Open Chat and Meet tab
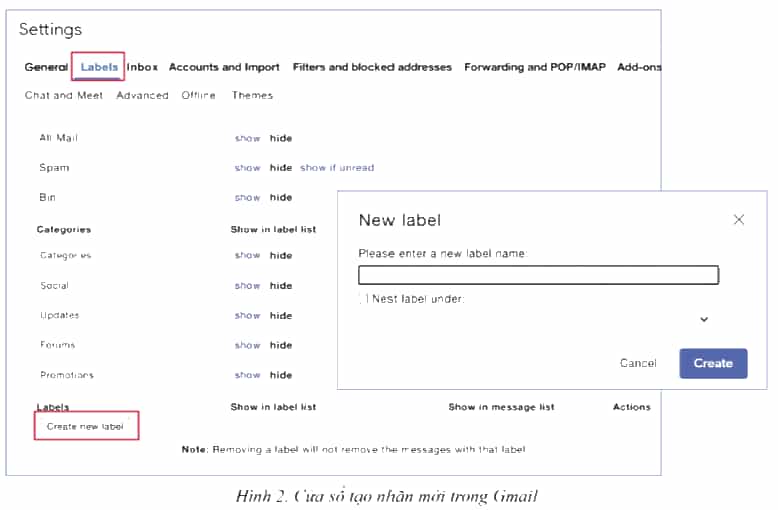Screen dimensions: 778x510 pos(64,95)
